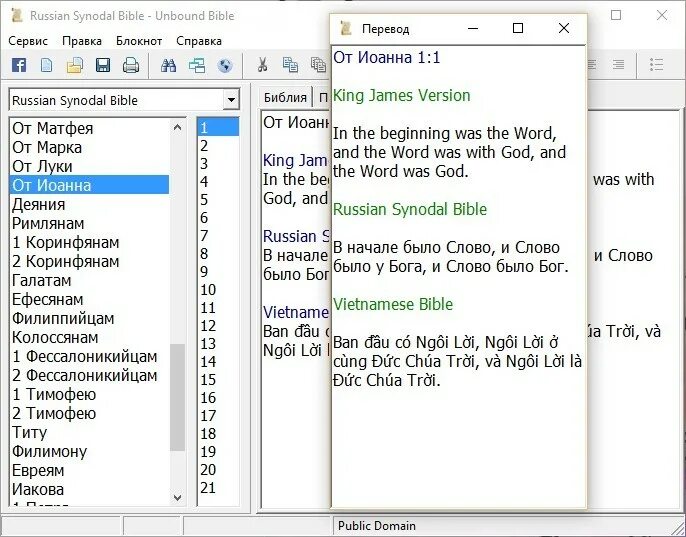Select book Иакова
The image size is (686, 537).
click(x=89, y=489)
